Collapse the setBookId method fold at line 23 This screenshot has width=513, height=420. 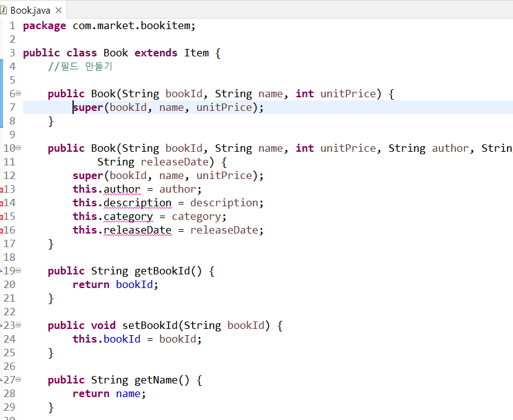[x=19, y=325]
